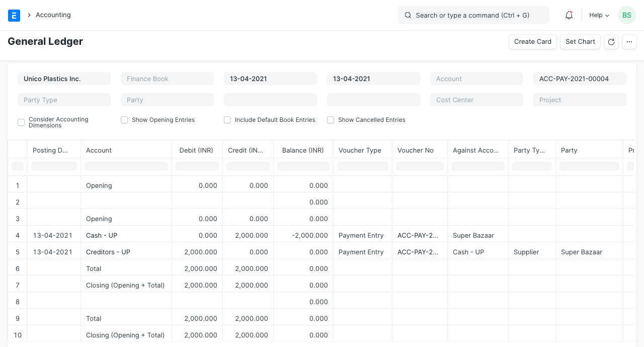644x347 pixels.
Task: Click the Accounting breadcrumb
Action: [53, 15]
